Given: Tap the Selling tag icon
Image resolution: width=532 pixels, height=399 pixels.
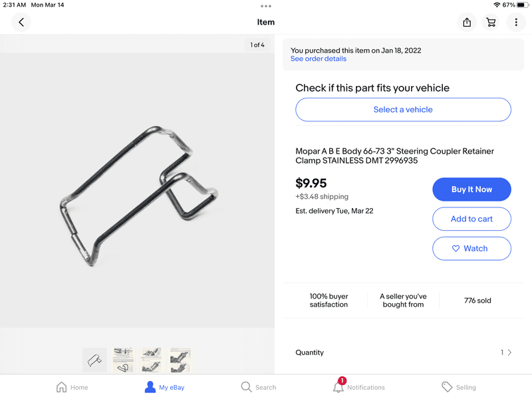Looking at the screenshot, I should coord(448,387).
